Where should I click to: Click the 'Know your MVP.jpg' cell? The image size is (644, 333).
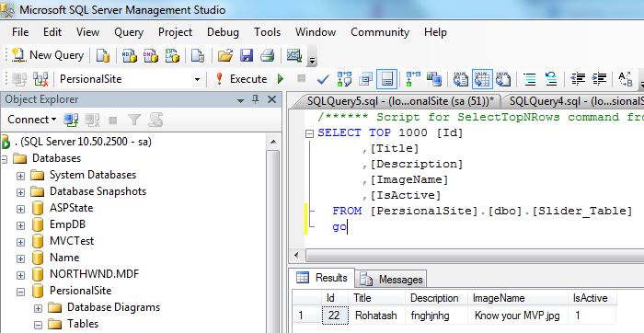(x=517, y=316)
